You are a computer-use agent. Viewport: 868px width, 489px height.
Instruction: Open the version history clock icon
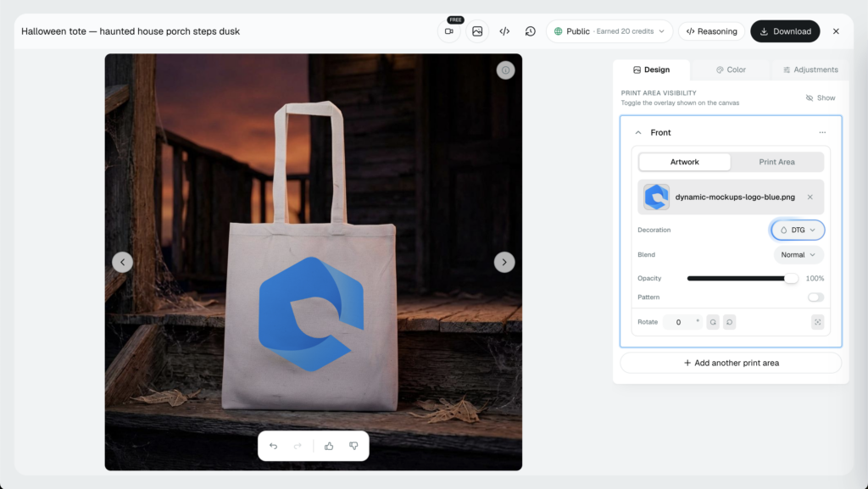tap(531, 31)
